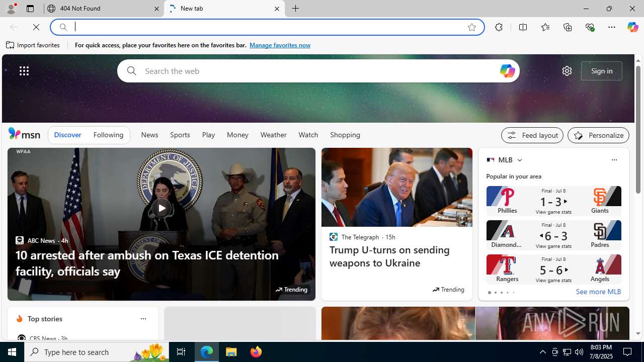Close the 404 Not Found tab

point(156,9)
